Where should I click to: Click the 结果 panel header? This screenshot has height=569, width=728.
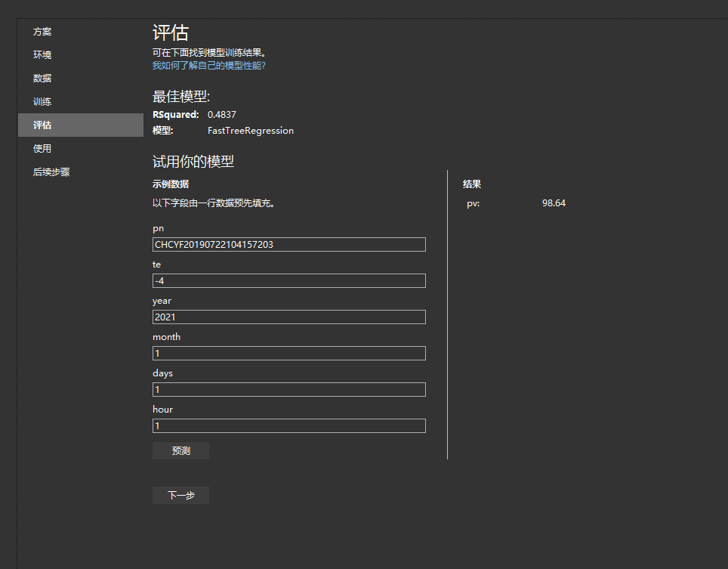(472, 184)
